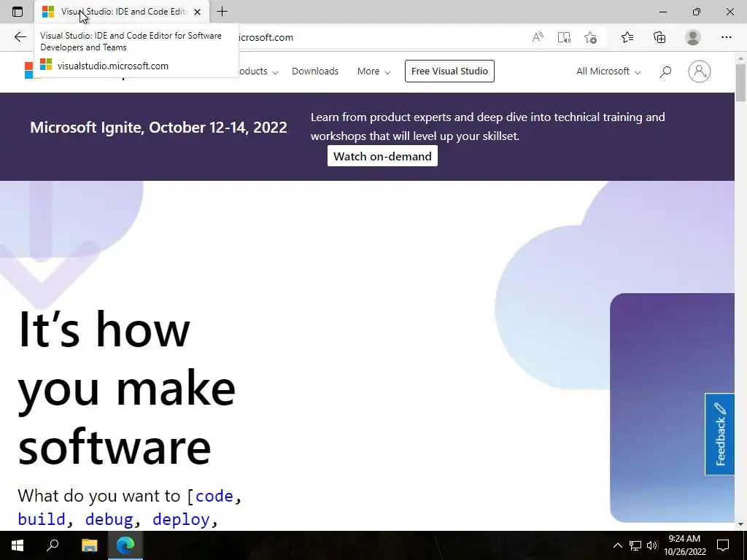This screenshot has width=747, height=560.
Task: Click the page vertical scrollbar thumb
Action: 741,82
